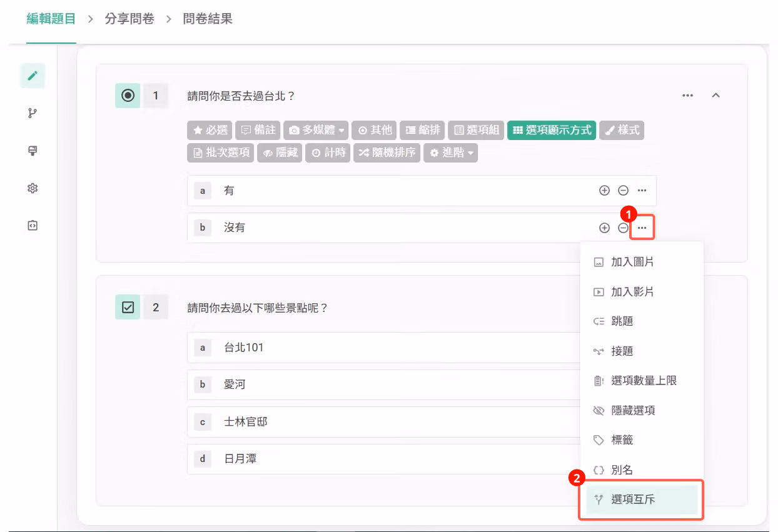Screen dimensions: 778x532
Task: Remove option 有 with the minus icon
Action: [x=623, y=191]
